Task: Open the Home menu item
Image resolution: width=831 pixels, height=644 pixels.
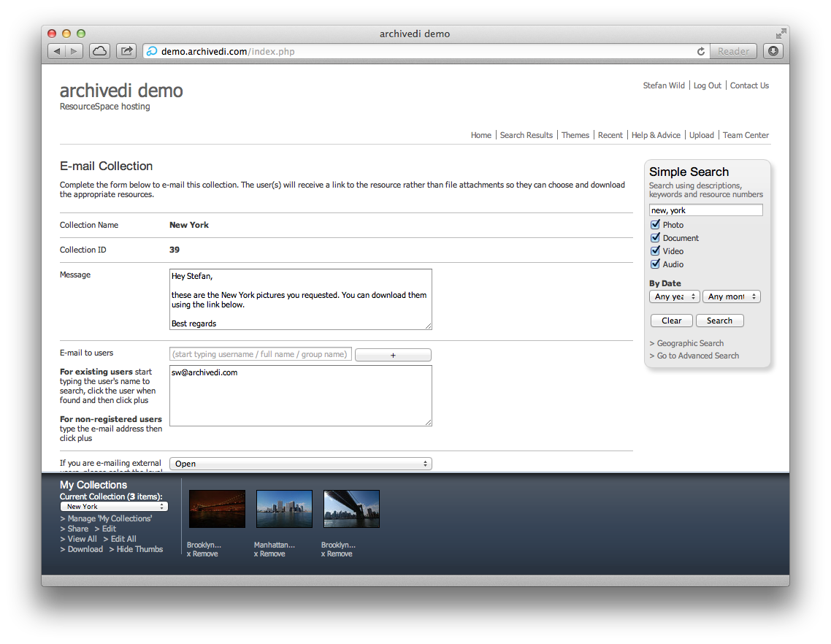Action: coord(480,135)
